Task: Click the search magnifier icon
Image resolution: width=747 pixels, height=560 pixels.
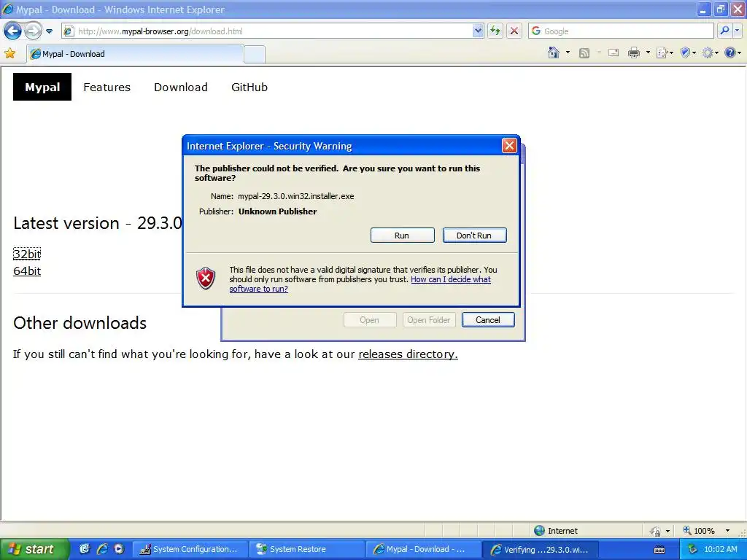Action: pos(724,31)
